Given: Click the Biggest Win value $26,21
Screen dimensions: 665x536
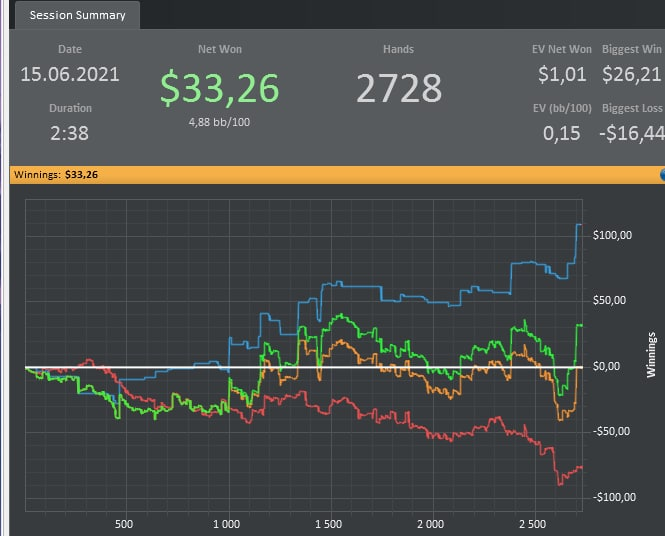Looking at the screenshot, I should coord(632,74).
